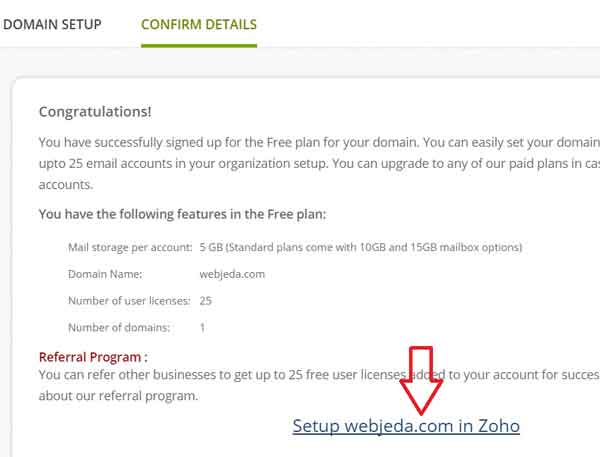Select the webjeda.com domain name value
Image resolution: width=600 pixels, height=457 pixels.
click(232, 274)
